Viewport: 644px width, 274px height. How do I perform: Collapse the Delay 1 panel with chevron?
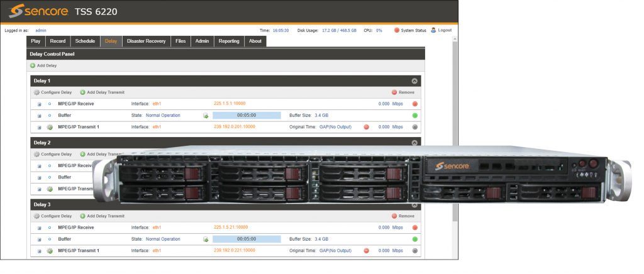pos(414,81)
